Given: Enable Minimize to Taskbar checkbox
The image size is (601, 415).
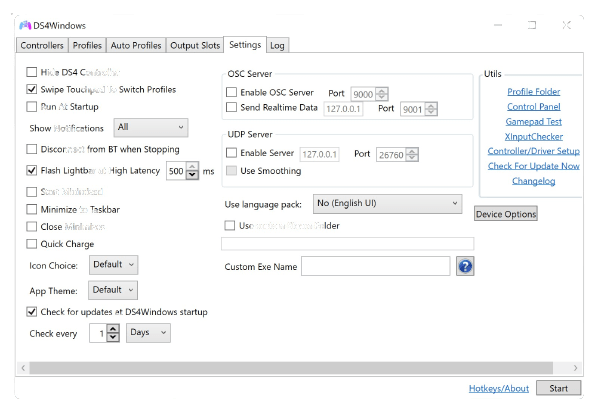Looking at the screenshot, I should 31,209.
